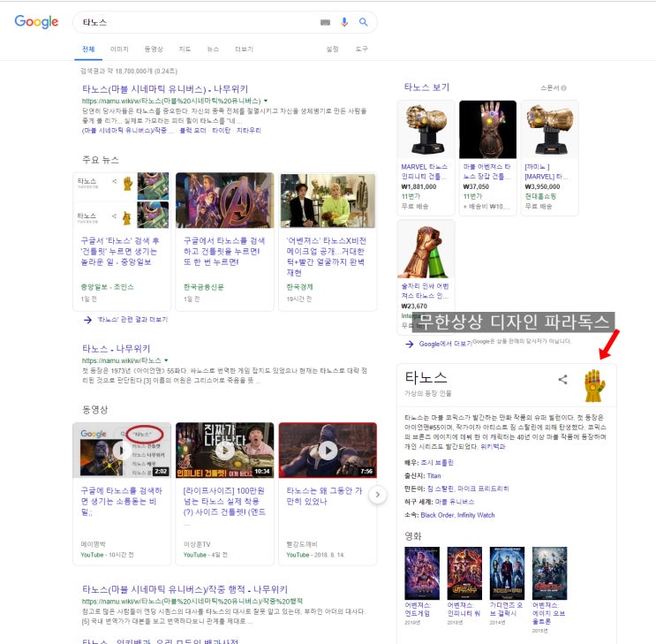
Task: Click the two-people interview news thumbnail
Action: tap(328, 201)
